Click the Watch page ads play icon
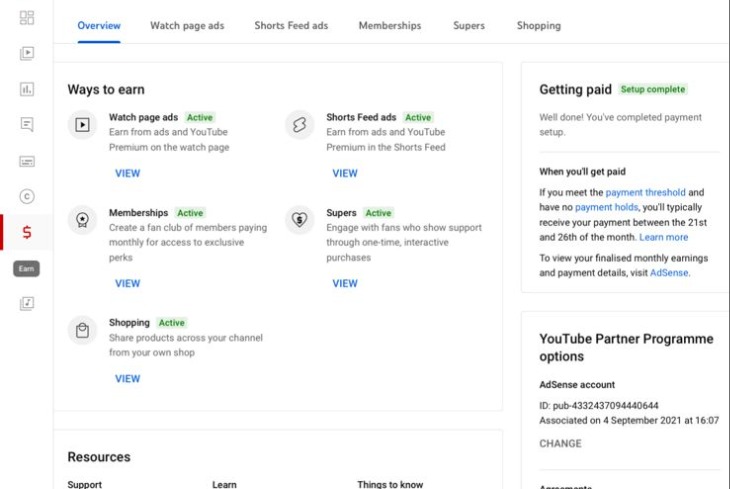This screenshot has width=730, height=489. tap(82, 124)
